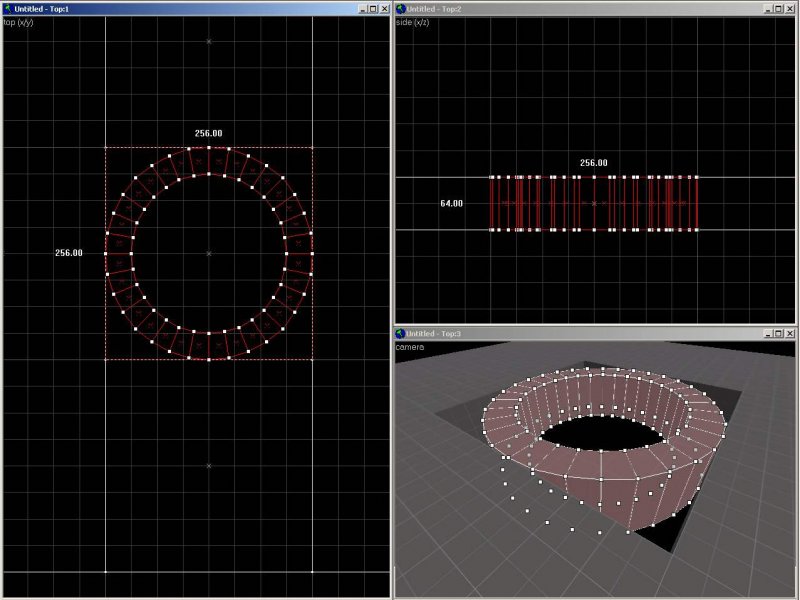This screenshot has height=600, width=800.
Task: Click center X marker of ring in top view
Action: click(x=209, y=253)
